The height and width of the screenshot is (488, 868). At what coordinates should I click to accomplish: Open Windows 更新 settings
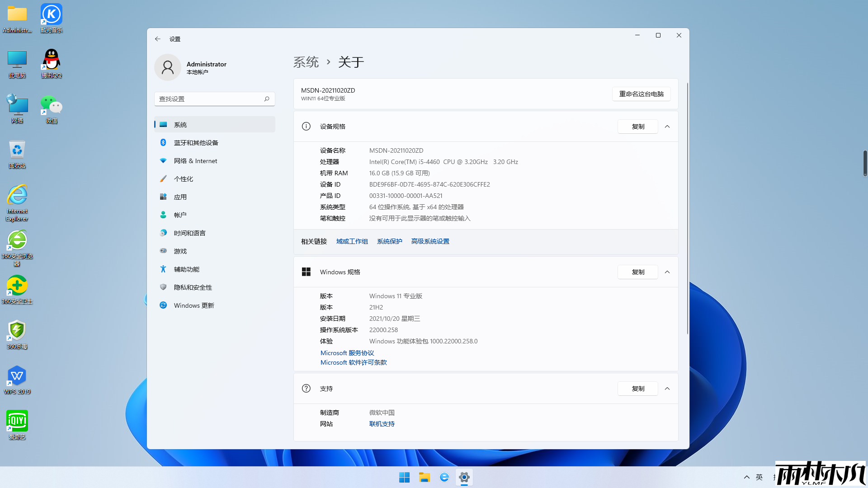click(193, 305)
